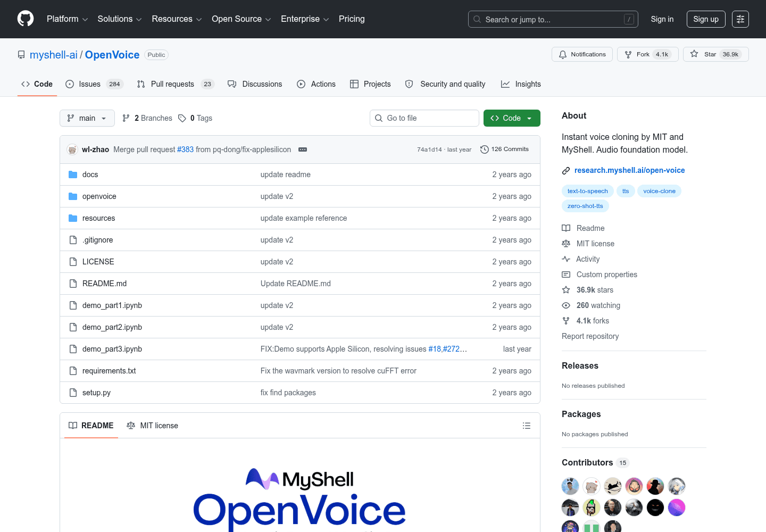
Task: Click the black circle contributor avatar
Action: 655,508
